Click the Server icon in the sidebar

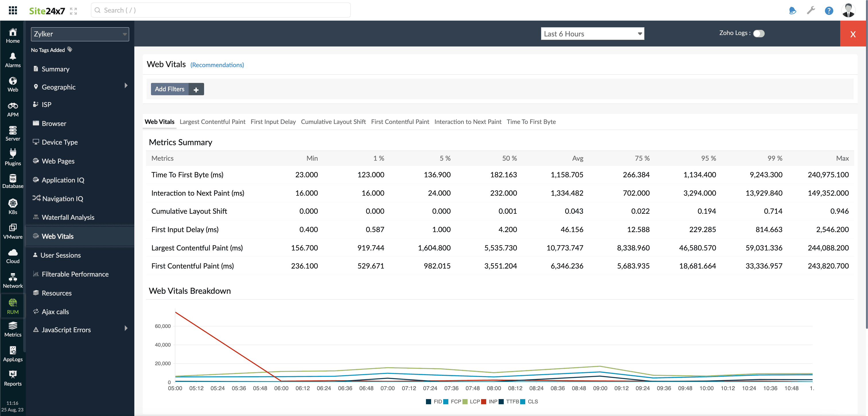12,133
